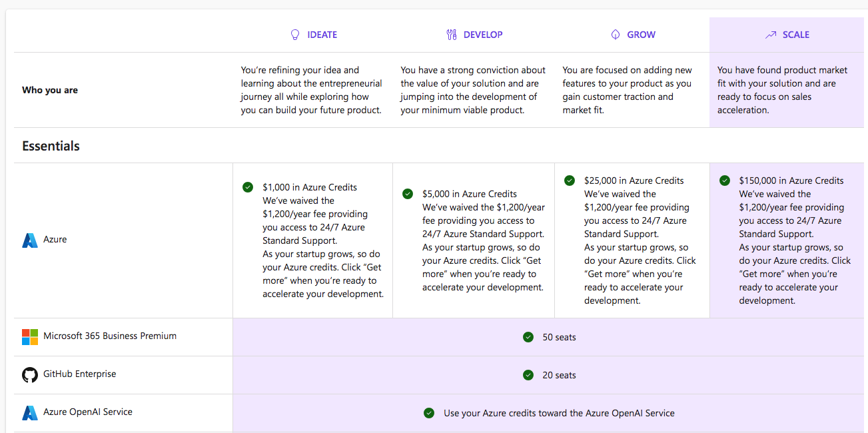Click the 'Azure' row label text

[55, 239]
